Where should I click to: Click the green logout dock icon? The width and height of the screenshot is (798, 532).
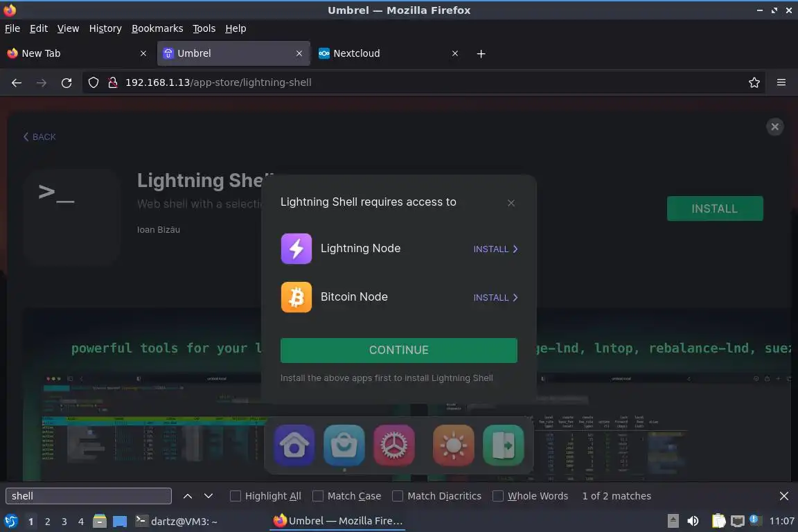pyautogui.click(x=504, y=445)
